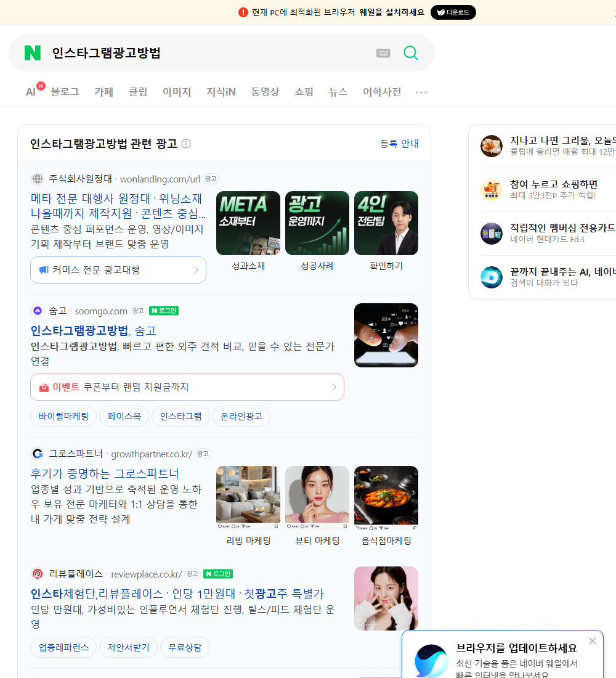Click the 그로스파트너 G favicon
This screenshot has height=678, width=616.
38,454
